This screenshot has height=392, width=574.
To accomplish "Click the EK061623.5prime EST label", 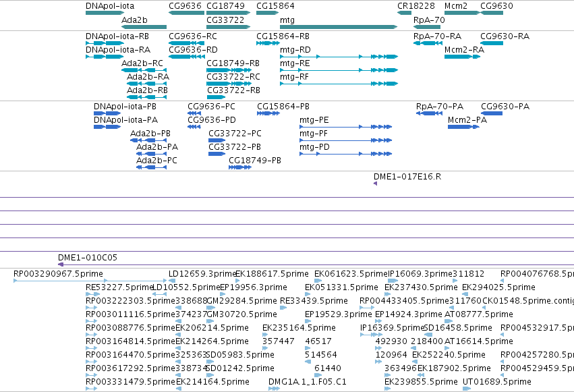I will tap(351, 274).
